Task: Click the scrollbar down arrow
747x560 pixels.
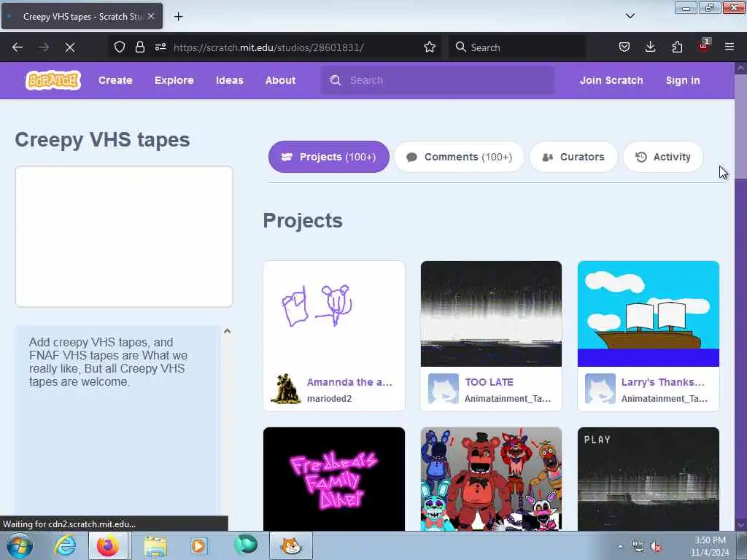Action: tap(741, 525)
